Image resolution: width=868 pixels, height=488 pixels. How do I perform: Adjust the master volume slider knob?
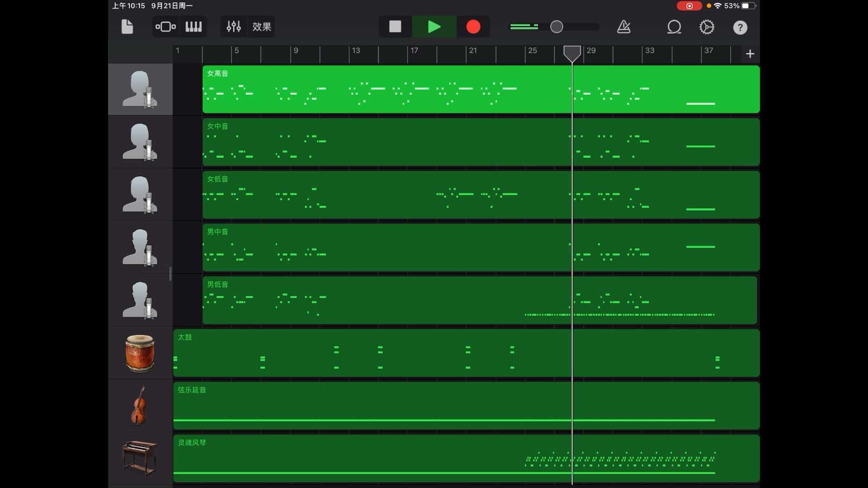557,27
